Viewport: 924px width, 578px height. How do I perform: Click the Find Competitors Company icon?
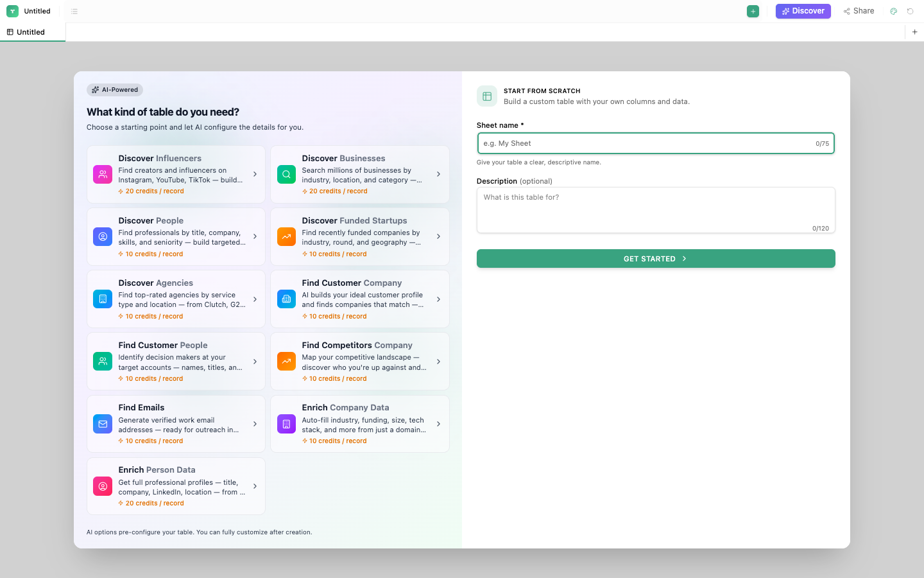[286, 361]
